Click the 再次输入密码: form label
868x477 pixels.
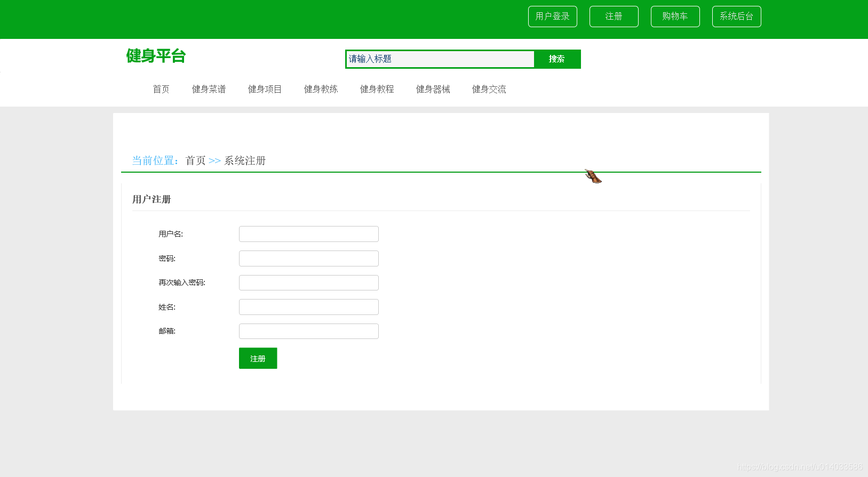(182, 282)
